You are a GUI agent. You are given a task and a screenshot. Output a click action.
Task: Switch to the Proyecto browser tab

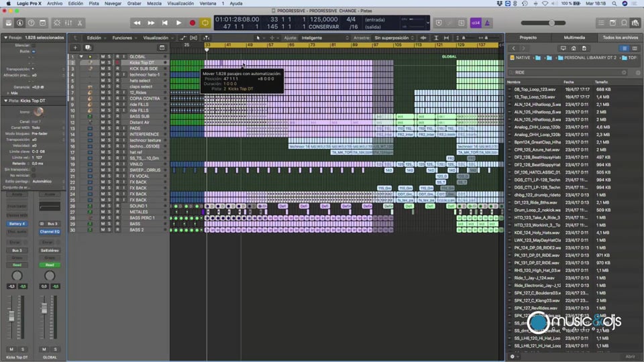coord(528,38)
